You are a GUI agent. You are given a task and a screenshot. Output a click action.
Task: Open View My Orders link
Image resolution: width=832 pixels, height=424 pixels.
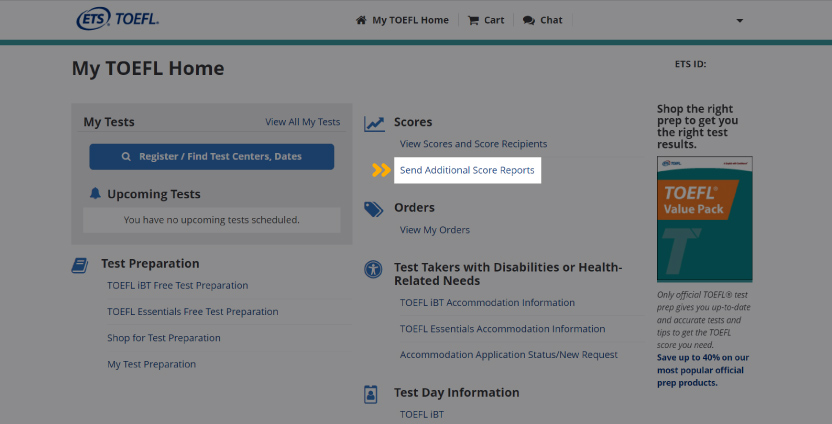[x=435, y=230]
